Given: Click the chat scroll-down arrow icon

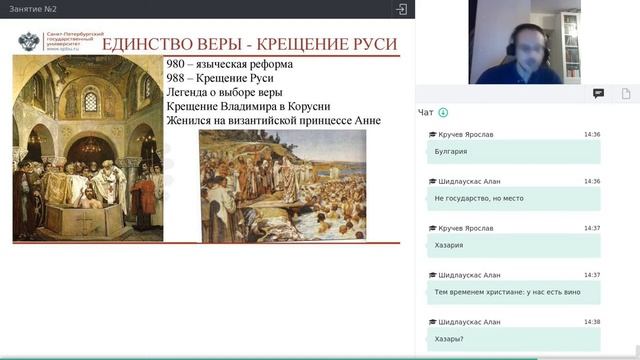Looking at the screenshot, I should pos(443,112).
